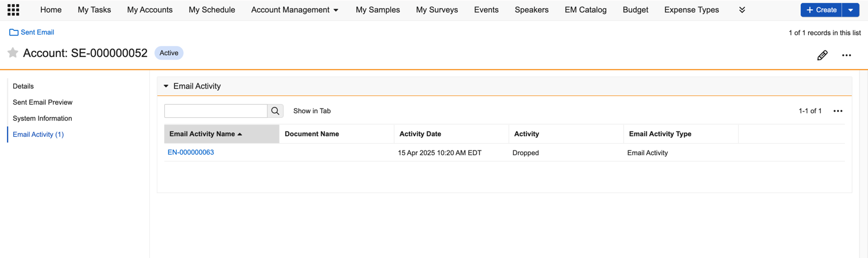Show more navigation tabs via double chevron
The width and height of the screenshot is (868, 258).
(742, 10)
